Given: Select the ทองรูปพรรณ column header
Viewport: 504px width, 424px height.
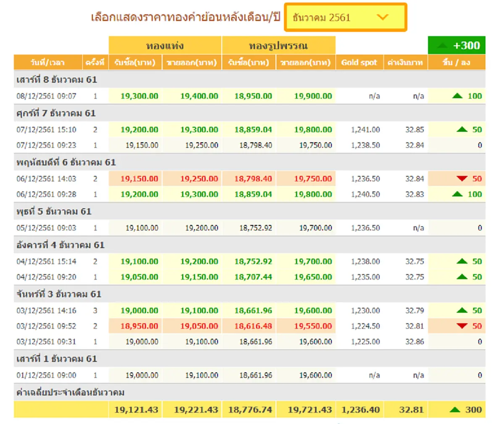Looking at the screenshot, I should point(278,45).
